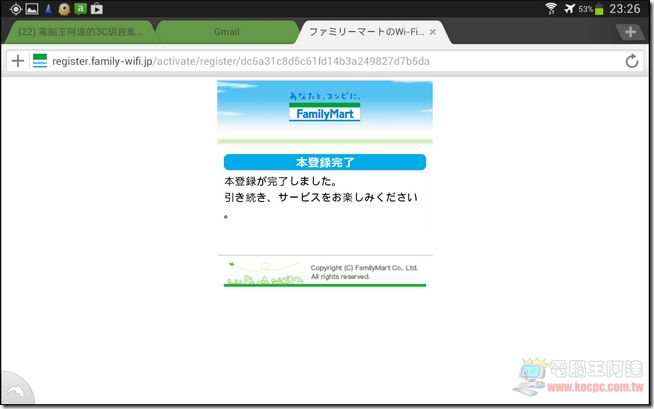This screenshot has height=409, width=654.
Task: Tap the 本登録完了 blue header
Action: tap(324, 162)
